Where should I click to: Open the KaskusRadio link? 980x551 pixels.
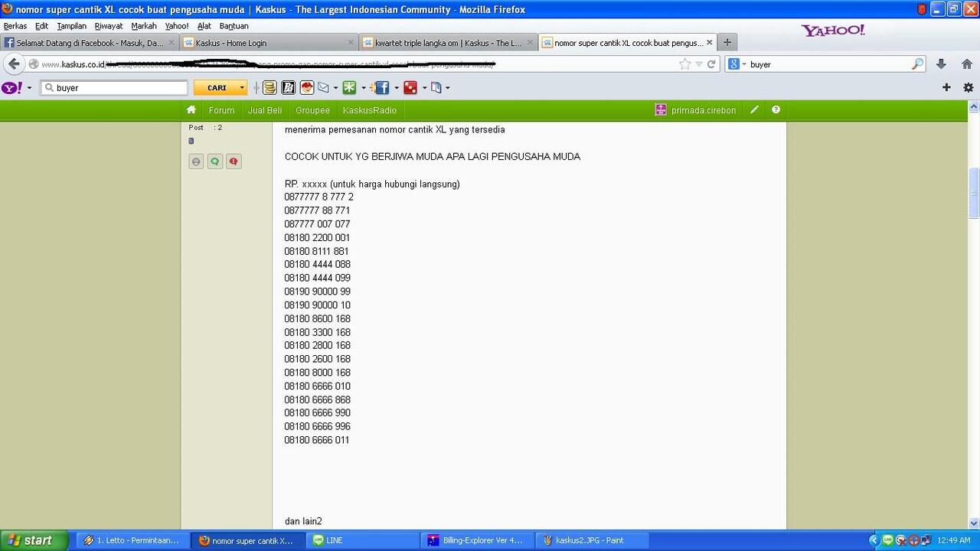[x=370, y=110]
